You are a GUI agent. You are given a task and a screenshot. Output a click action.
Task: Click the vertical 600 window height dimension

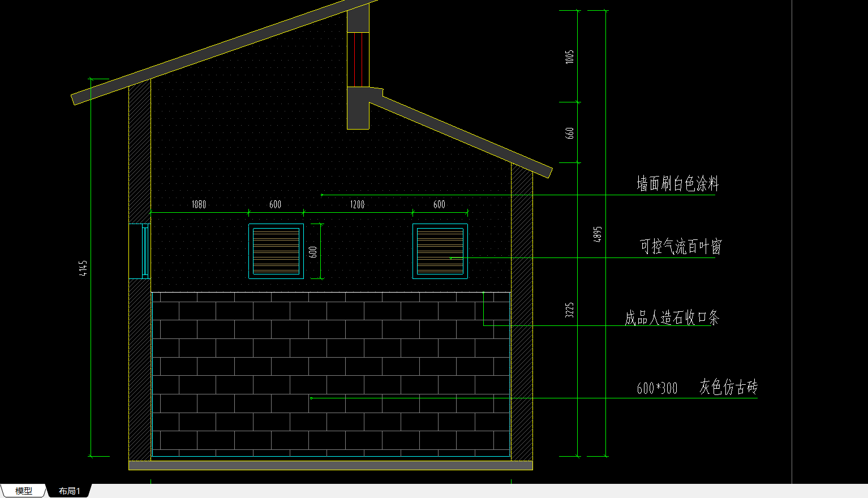[313, 252]
